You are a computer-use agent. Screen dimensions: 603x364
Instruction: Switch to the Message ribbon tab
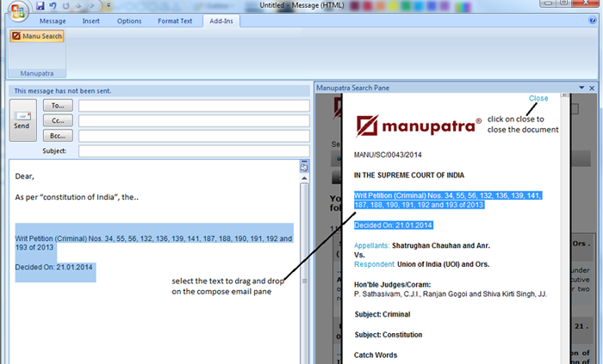click(x=53, y=20)
